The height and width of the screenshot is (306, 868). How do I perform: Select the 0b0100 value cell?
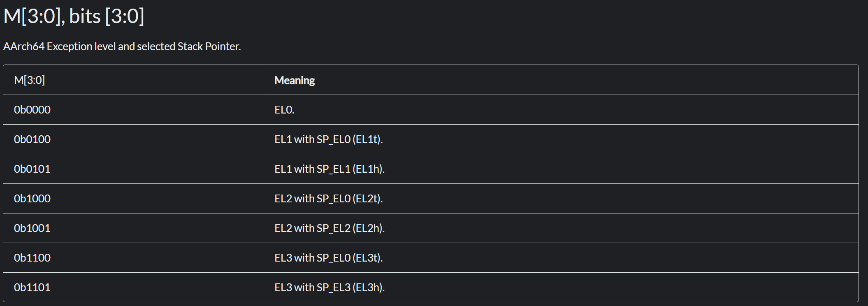pos(32,139)
